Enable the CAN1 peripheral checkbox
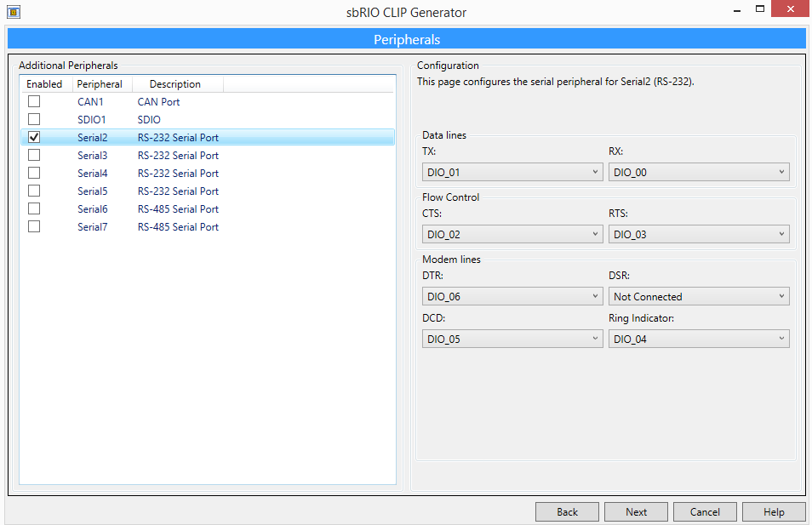 click(33, 101)
